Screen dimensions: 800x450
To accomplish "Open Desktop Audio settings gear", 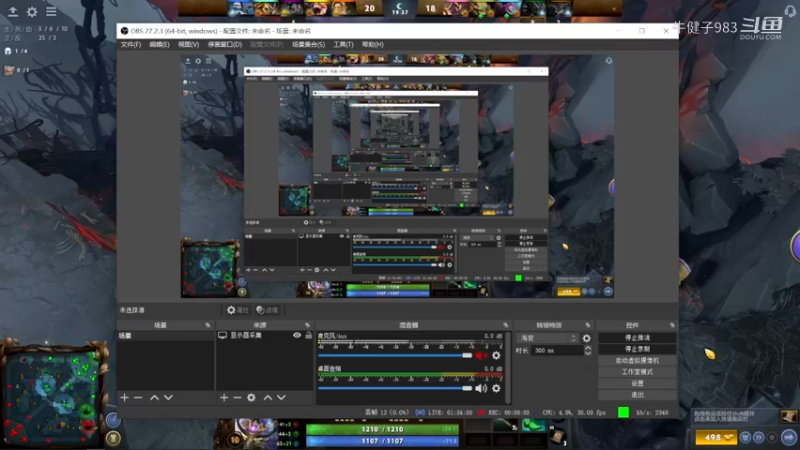I will point(496,388).
